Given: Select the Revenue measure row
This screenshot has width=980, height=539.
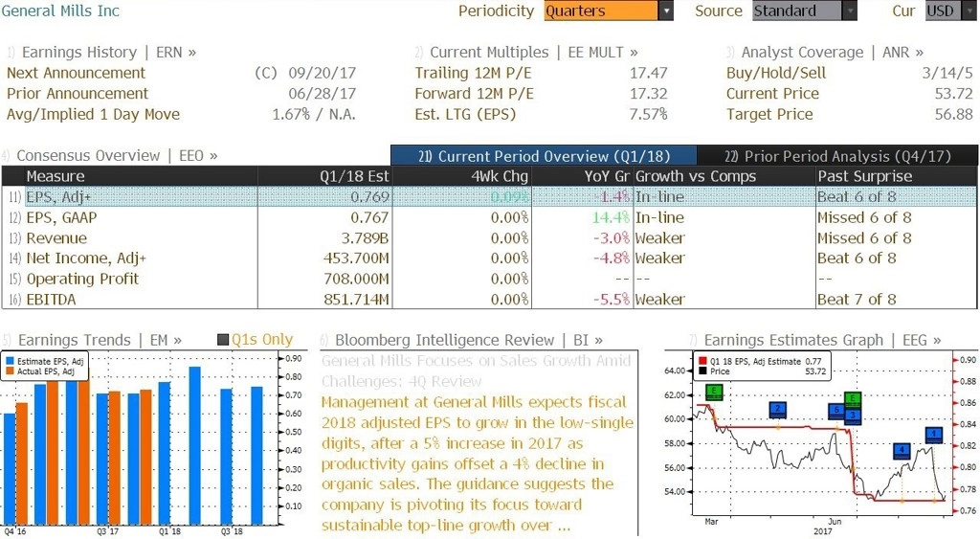Looking at the screenshot, I should pyautogui.click(x=489, y=238).
